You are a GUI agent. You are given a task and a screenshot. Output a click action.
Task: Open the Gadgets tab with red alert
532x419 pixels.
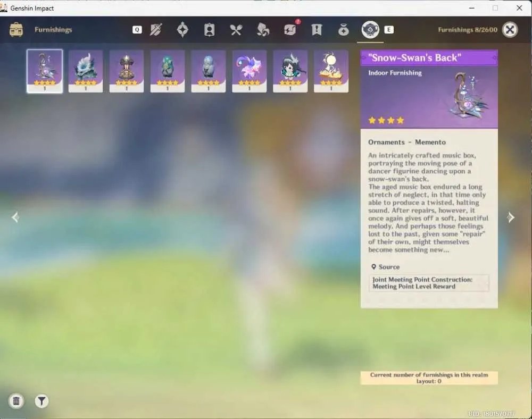290,29
